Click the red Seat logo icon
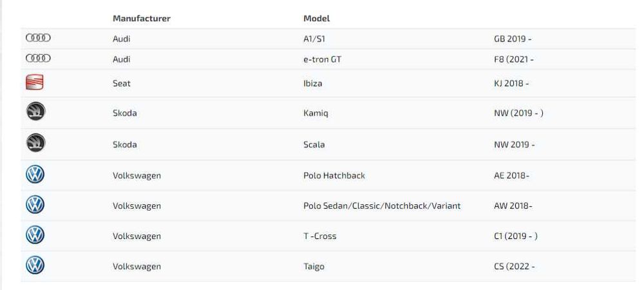 (x=34, y=83)
